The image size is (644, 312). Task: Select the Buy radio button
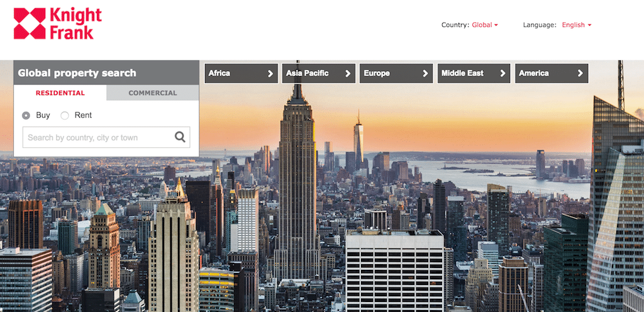click(26, 115)
